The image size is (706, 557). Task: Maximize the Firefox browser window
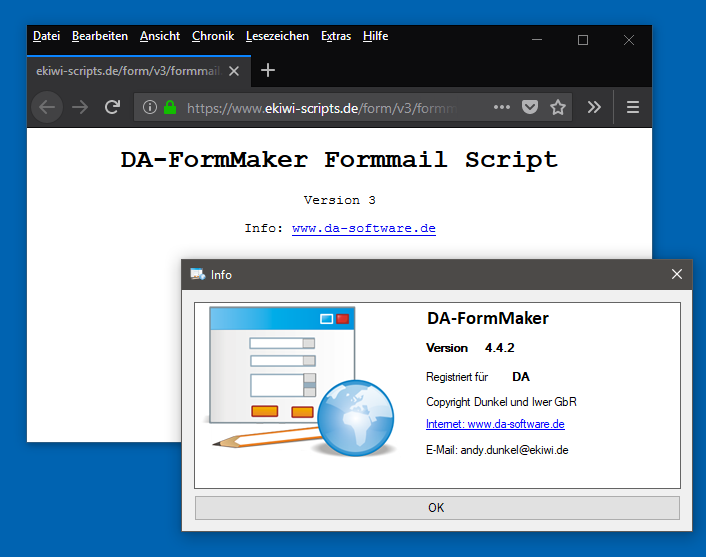[583, 40]
